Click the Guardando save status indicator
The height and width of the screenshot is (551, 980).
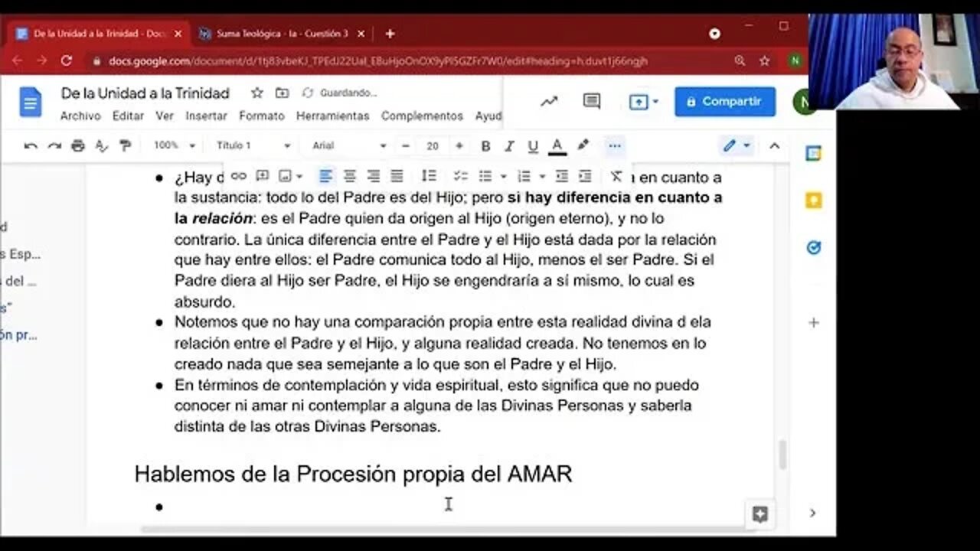pos(339,93)
